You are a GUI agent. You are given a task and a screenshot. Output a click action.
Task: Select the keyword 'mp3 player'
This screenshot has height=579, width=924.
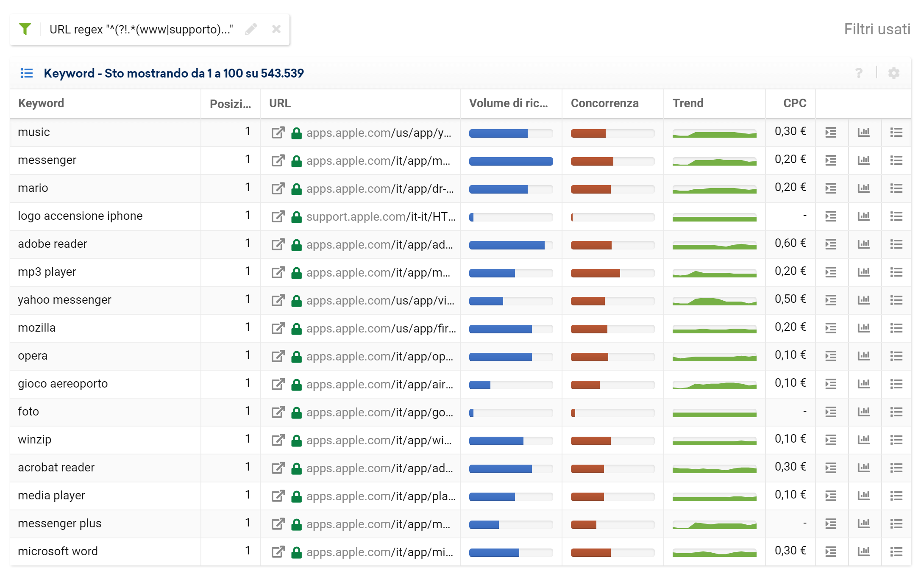point(47,272)
